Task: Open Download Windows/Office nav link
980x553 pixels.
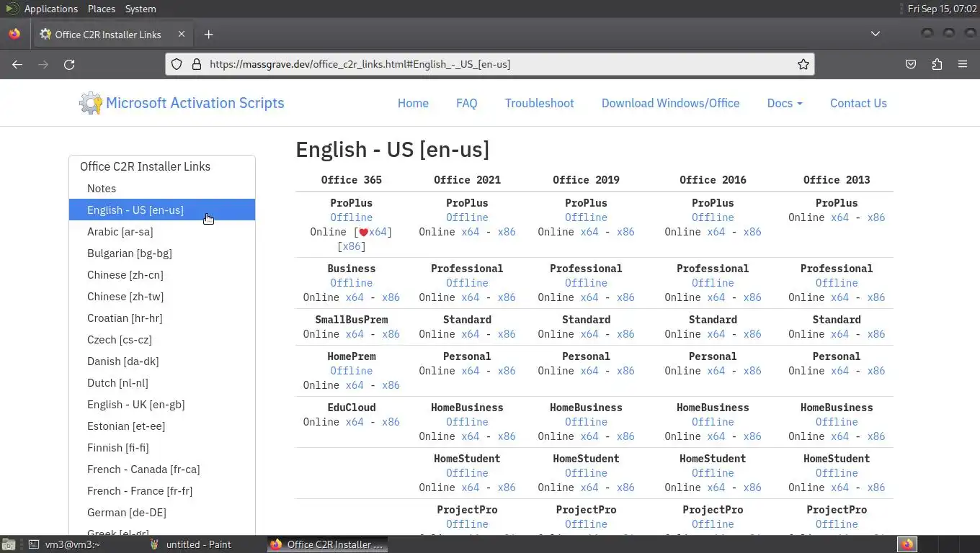Action: pyautogui.click(x=671, y=103)
